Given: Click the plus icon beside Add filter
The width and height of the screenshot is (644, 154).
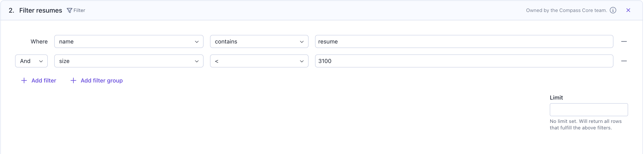Looking at the screenshot, I should [24, 80].
